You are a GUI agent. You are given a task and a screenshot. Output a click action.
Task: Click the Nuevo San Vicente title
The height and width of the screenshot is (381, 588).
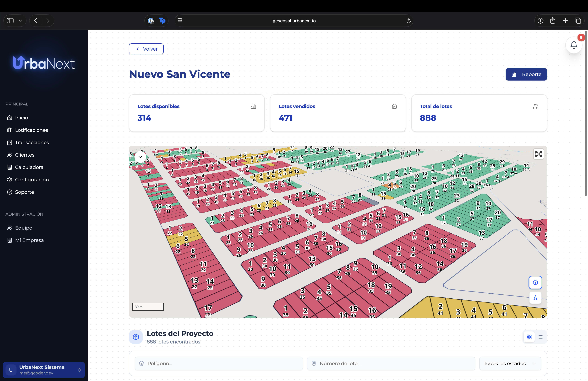pyautogui.click(x=180, y=74)
